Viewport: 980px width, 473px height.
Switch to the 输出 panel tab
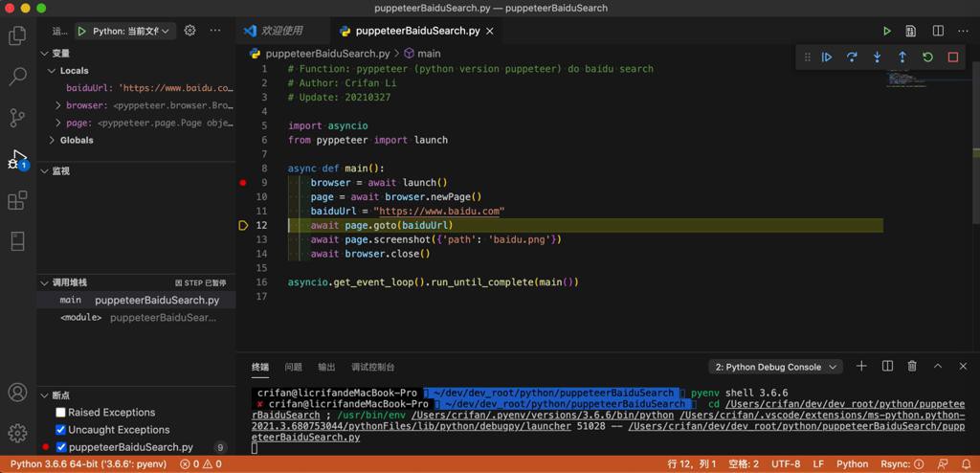(326, 368)
